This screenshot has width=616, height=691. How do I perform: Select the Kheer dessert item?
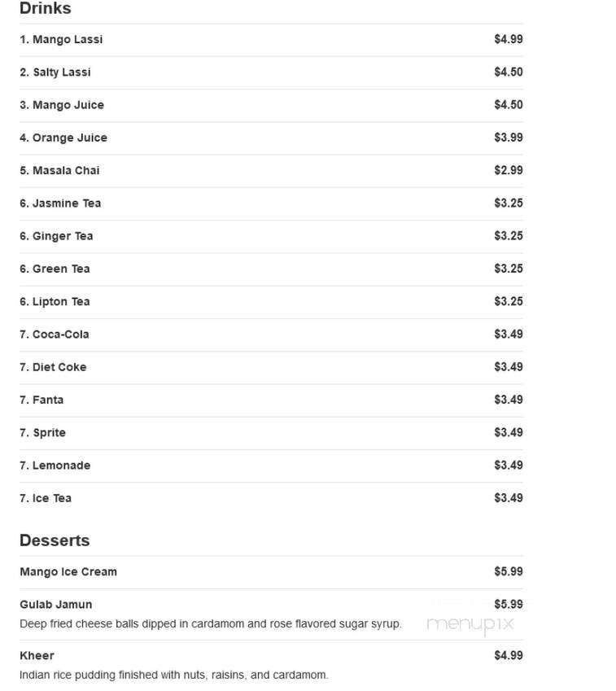271,665
